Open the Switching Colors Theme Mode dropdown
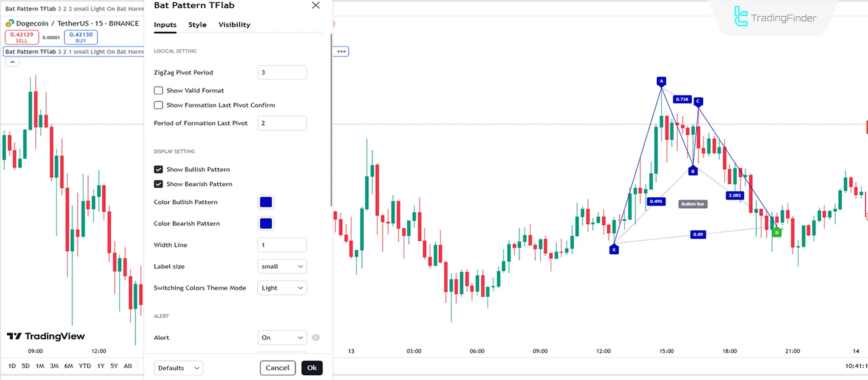Screen dimensions: 868x380 (282, 288)
